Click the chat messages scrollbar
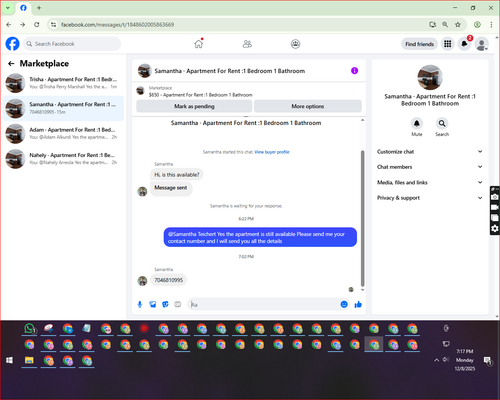500x400 pixels. pyautogui.click(x=363, y=218)
